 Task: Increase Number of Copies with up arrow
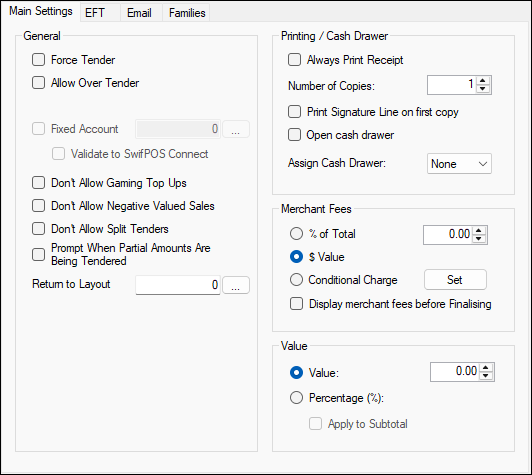tap(483, 81)
